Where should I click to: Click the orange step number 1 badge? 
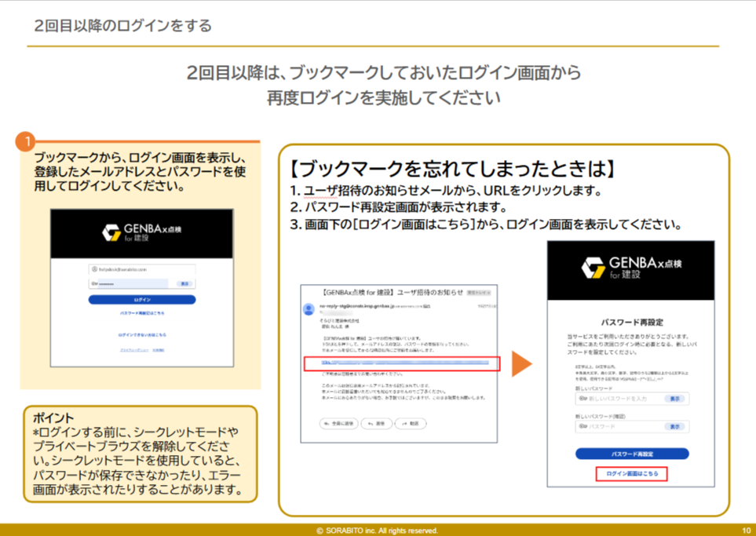(26, 142)
